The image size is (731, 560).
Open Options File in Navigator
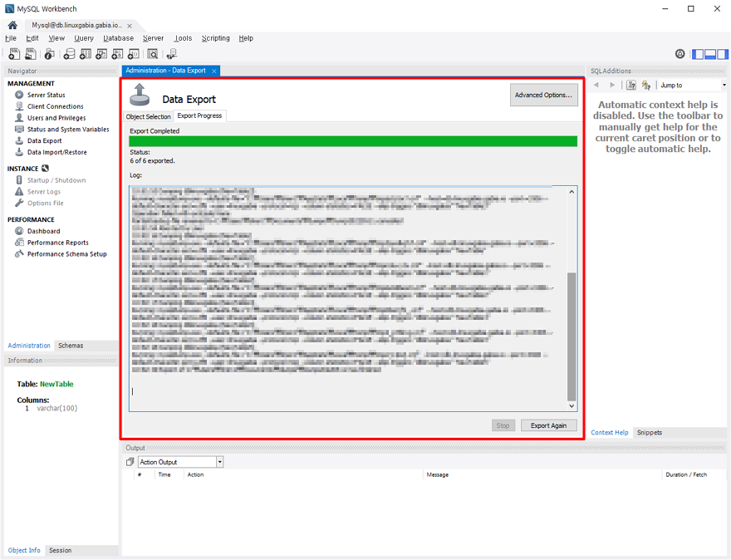[45, 203]
